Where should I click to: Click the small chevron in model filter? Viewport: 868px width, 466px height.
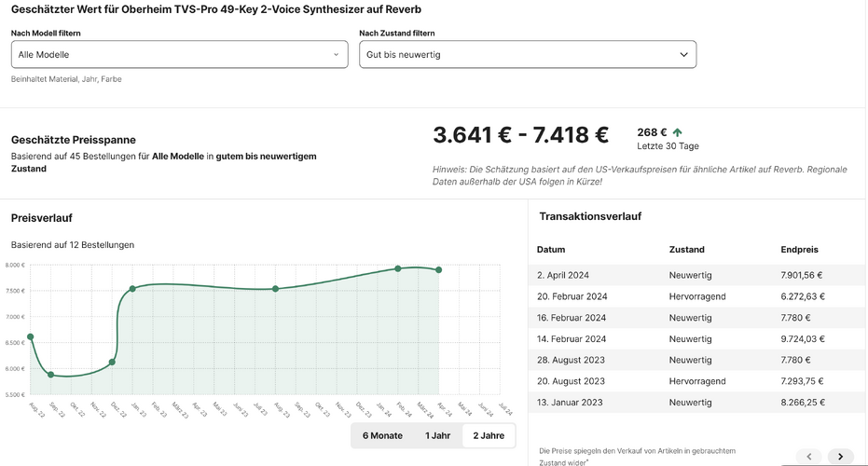point(336,55)
